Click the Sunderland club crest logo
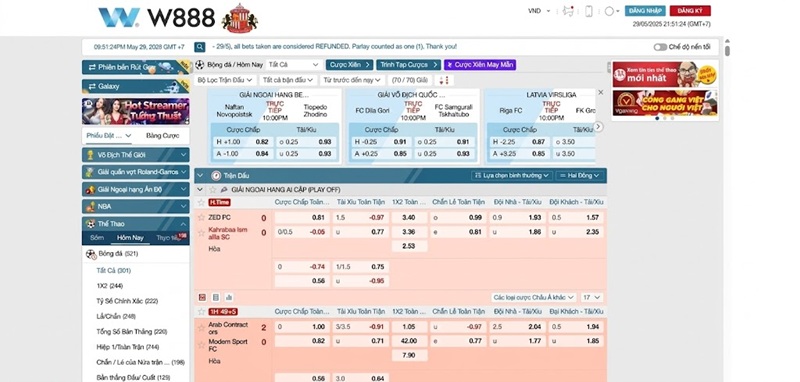Screen dimensions: 800x382 tap(239, 18)
